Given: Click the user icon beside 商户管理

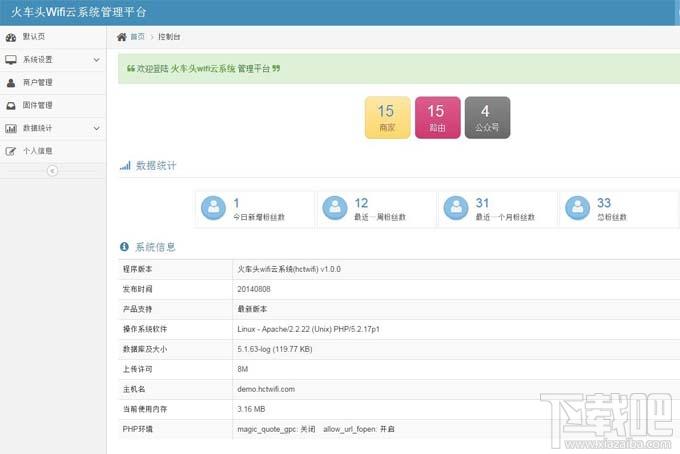Looking at the screenshot, I should coord(11,83).
